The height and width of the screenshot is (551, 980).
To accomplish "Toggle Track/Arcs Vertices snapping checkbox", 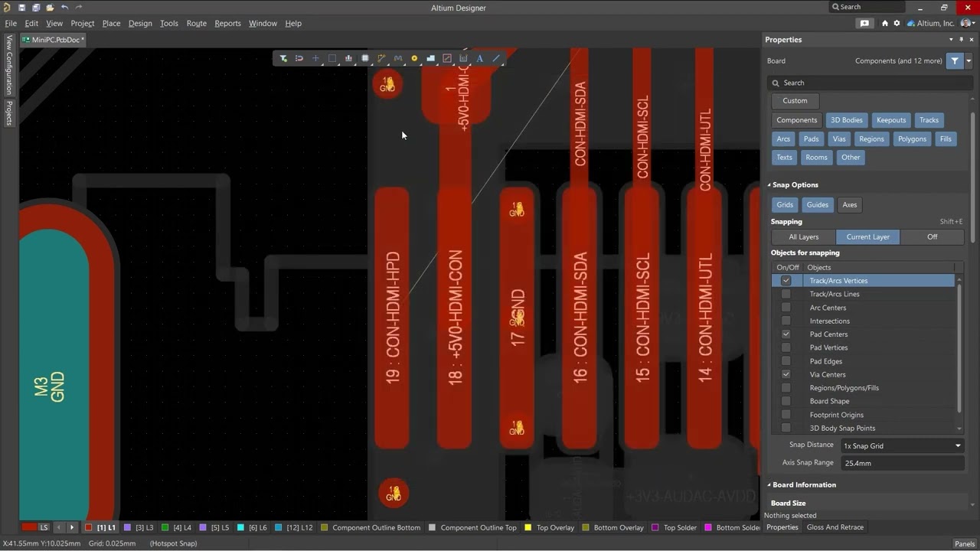I will tap(786, 281).
